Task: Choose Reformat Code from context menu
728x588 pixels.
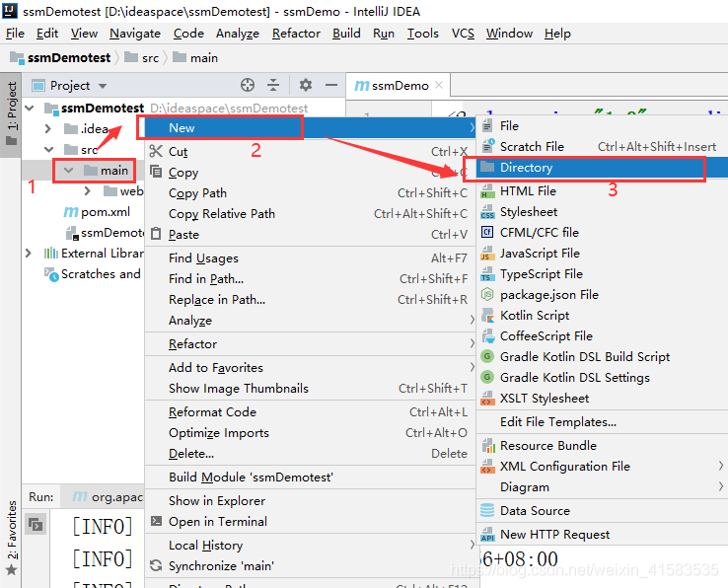Action: pyautogui.click(x=310, y=411)
